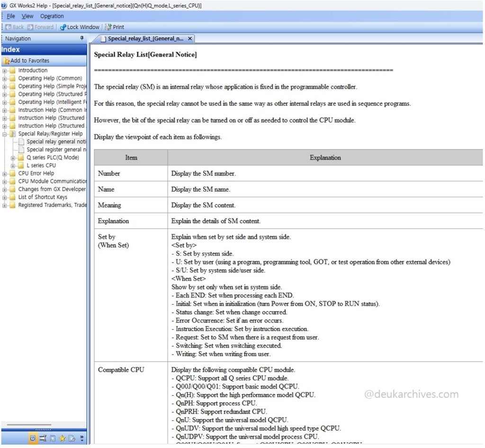Viewport: 485px width, 448px height.
Task: Open the File menu
Action: point(11,16)
